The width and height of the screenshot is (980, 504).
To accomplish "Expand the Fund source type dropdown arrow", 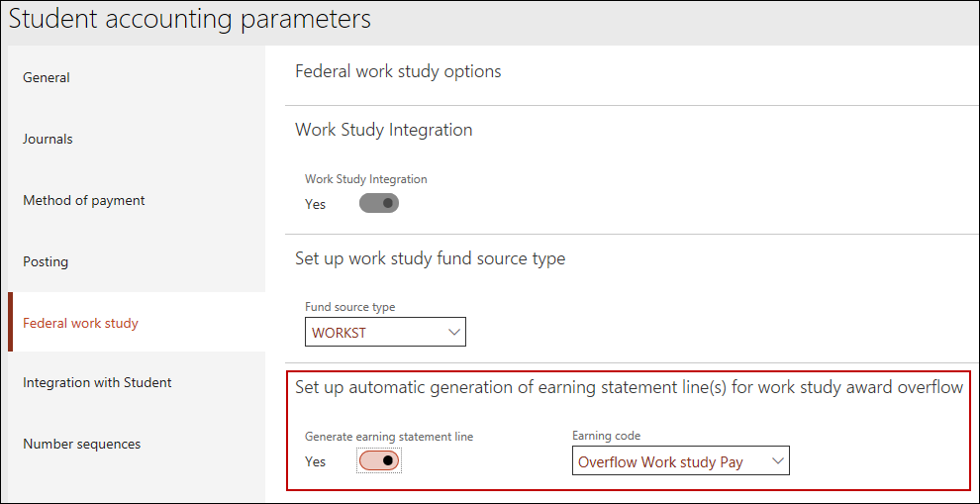I will click(x=453, y=333).
